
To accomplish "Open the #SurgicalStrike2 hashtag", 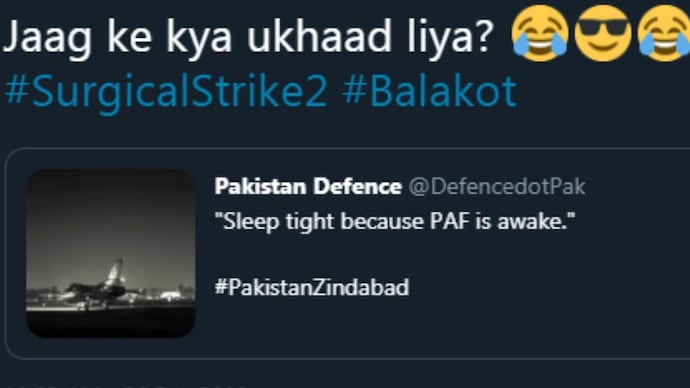I will pyautogui.click(x=166, y=92).
